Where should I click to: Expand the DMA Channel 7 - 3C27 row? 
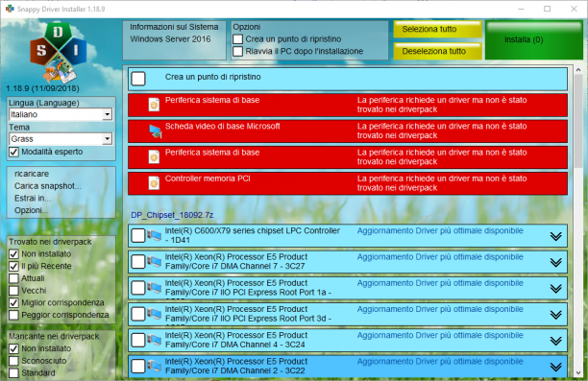coord(555,262)
